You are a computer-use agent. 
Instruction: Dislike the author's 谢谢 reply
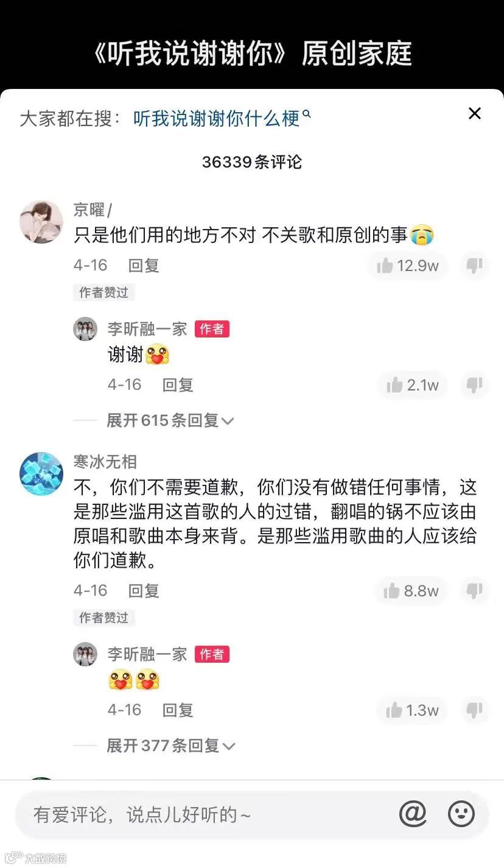point(474,385)
